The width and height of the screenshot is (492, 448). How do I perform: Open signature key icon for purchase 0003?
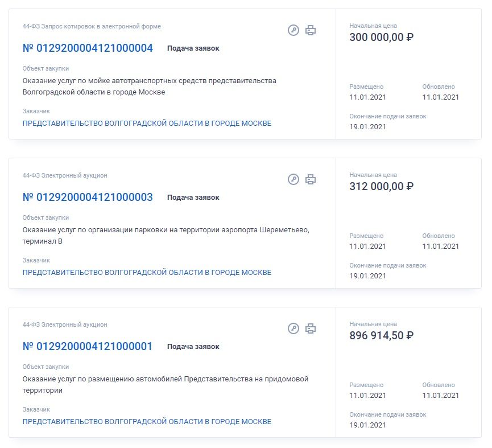point(293,179)
